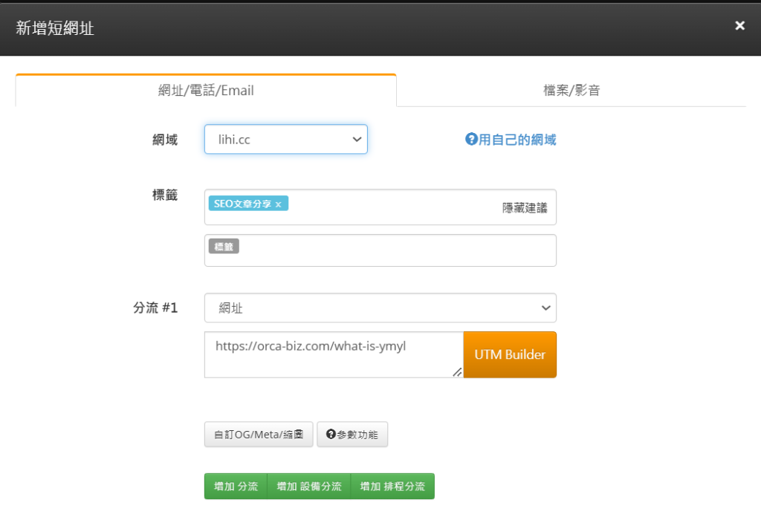
Task: Click the 參數功能 help button
Action: [352, 435]
